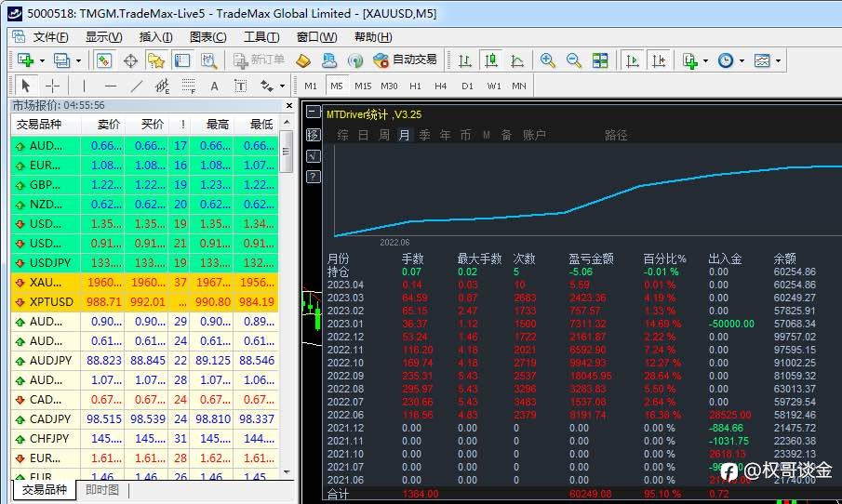The image size is (842, 504).
Task: Open the 显示(V) menu
Action: coord(104,37)
